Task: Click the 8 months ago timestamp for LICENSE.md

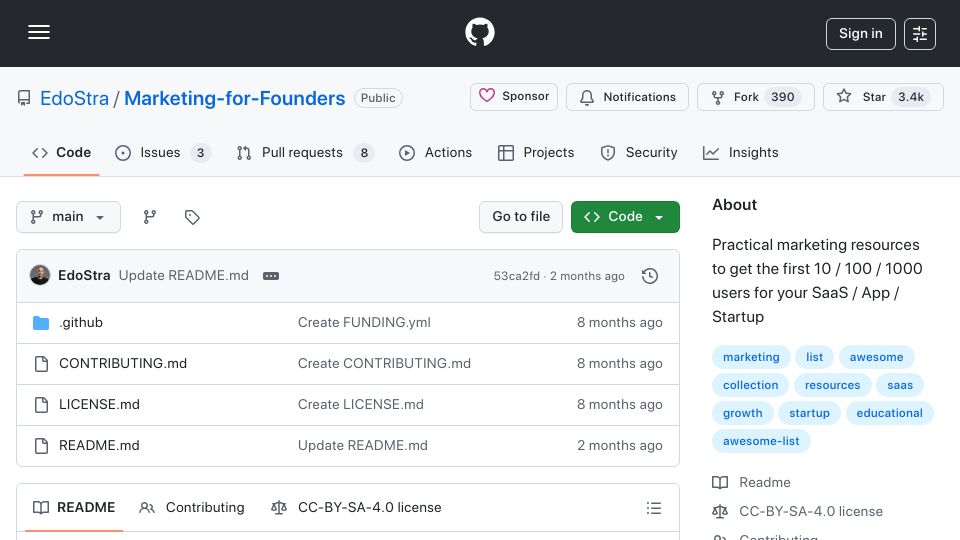Action: [x=620, y=405]
